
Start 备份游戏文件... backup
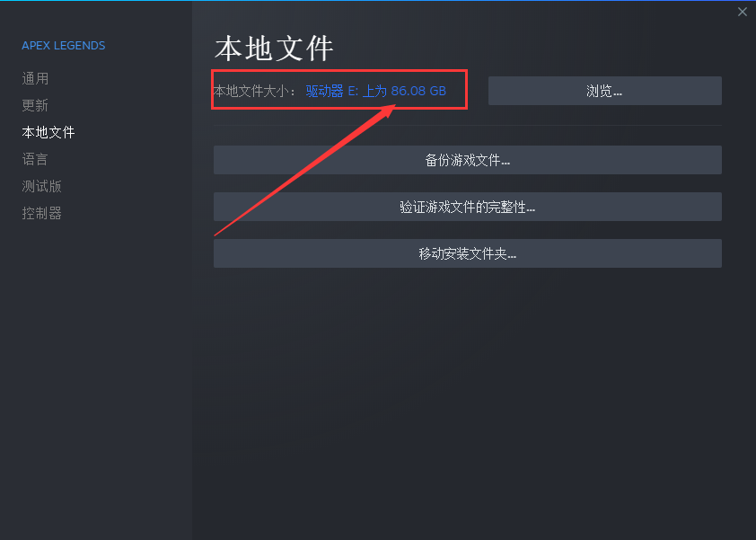(467, 160)
